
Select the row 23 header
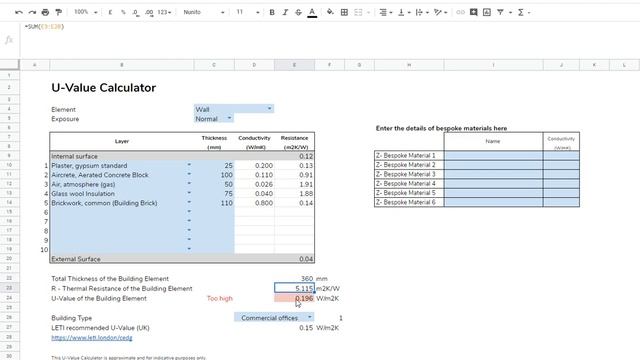tap(9, 288)
